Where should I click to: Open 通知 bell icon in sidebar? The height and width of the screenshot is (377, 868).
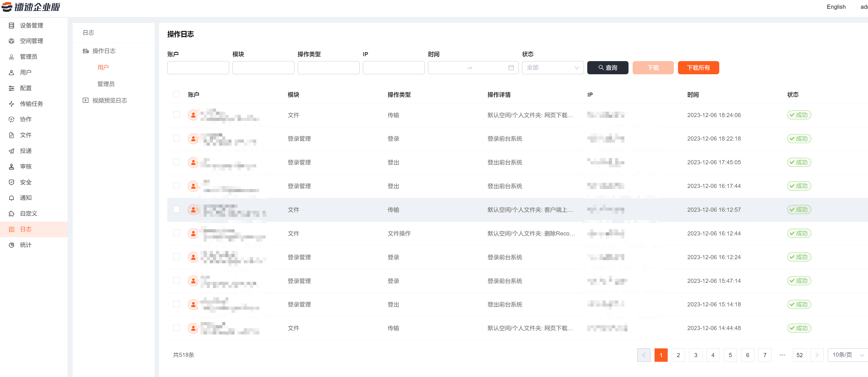point(11,198)
